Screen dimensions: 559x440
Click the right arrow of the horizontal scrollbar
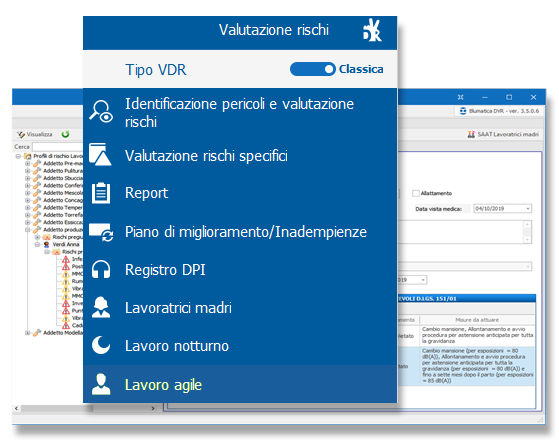[153, 408]
